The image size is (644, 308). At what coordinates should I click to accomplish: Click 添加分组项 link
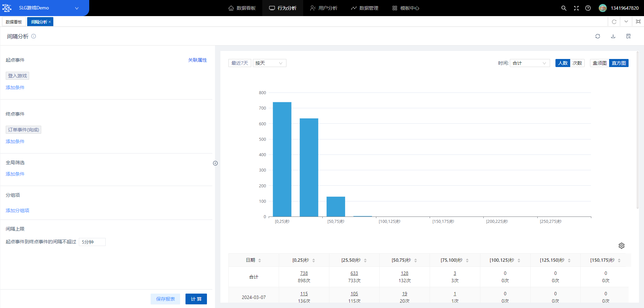pos(17,210)
